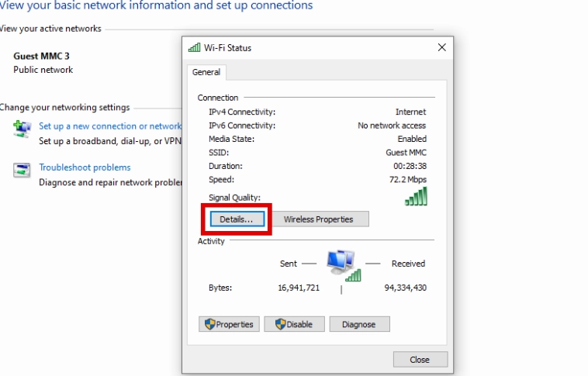This screenshot has width=588, height=376.
Task: Run Diagnose on the Wi-Fi connection
Action: (359, 324)
